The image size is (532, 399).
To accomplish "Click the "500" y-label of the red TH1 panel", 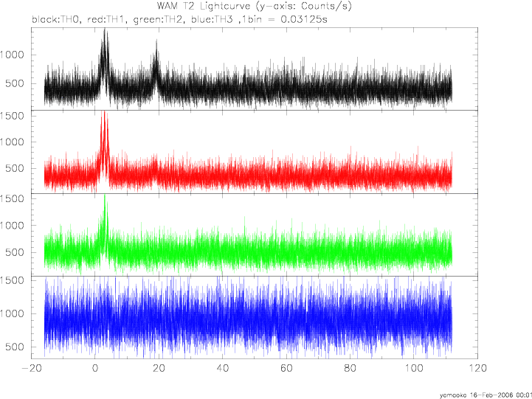I will [x=15, y=168].
